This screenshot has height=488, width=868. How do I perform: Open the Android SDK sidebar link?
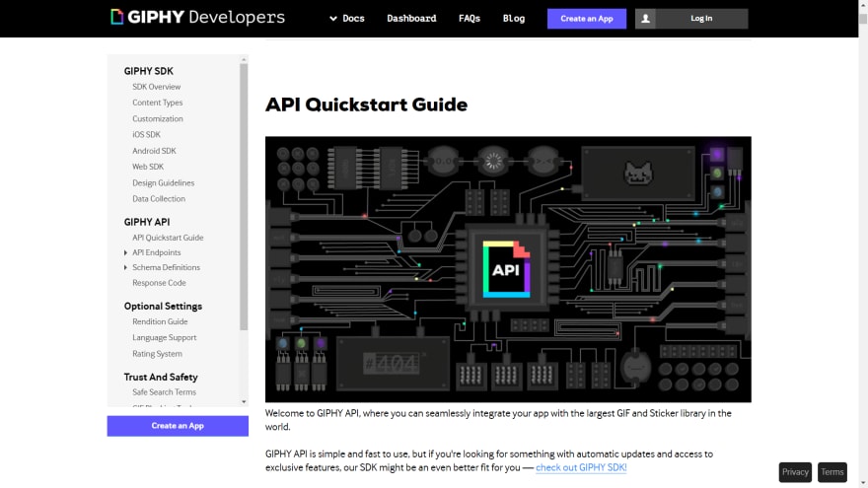coord(154,151)
